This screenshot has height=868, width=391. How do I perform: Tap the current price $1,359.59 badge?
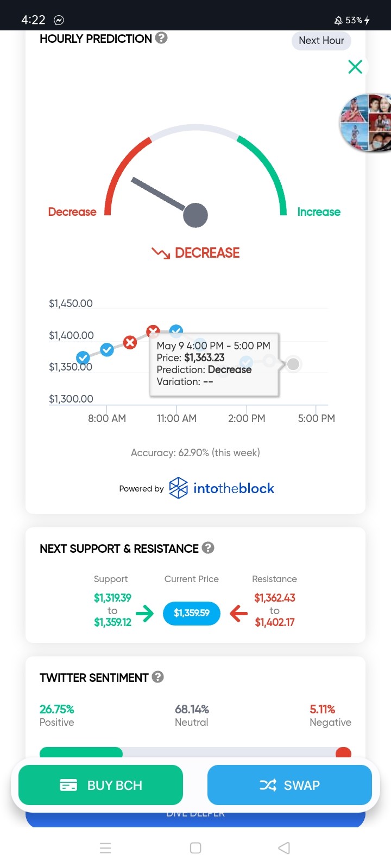tap(192, 613)
